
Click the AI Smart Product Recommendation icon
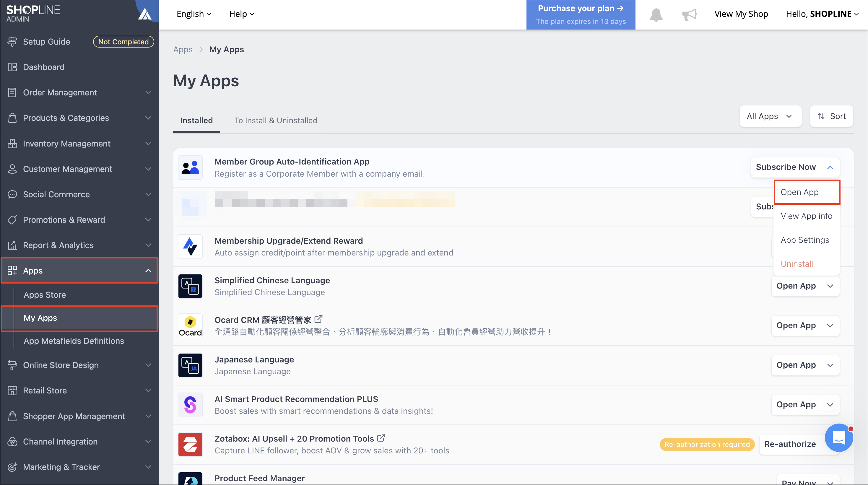190,405
